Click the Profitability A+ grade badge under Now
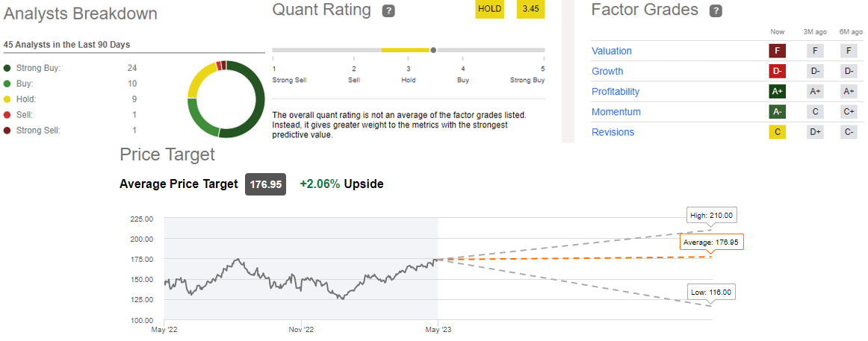 point(777,92)
